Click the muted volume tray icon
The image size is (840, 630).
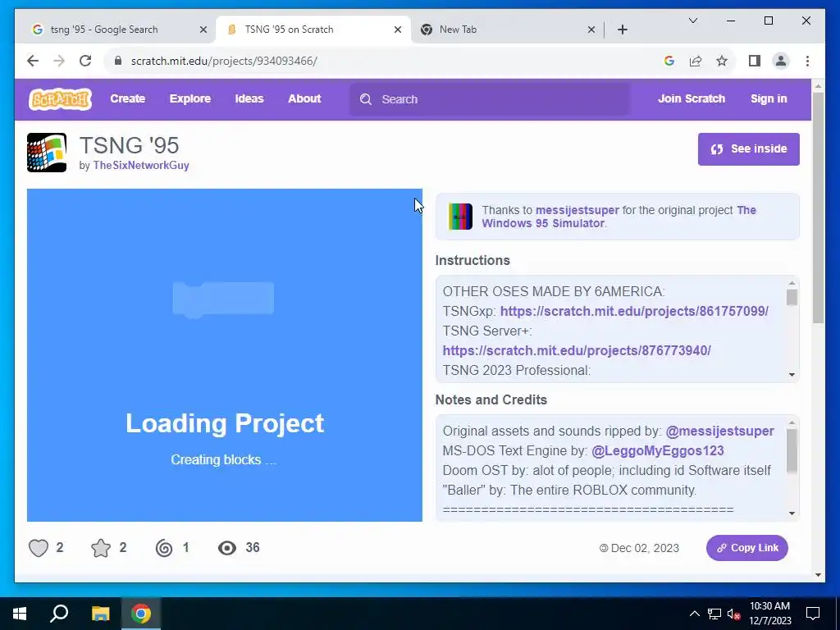[x=734, y=614]
